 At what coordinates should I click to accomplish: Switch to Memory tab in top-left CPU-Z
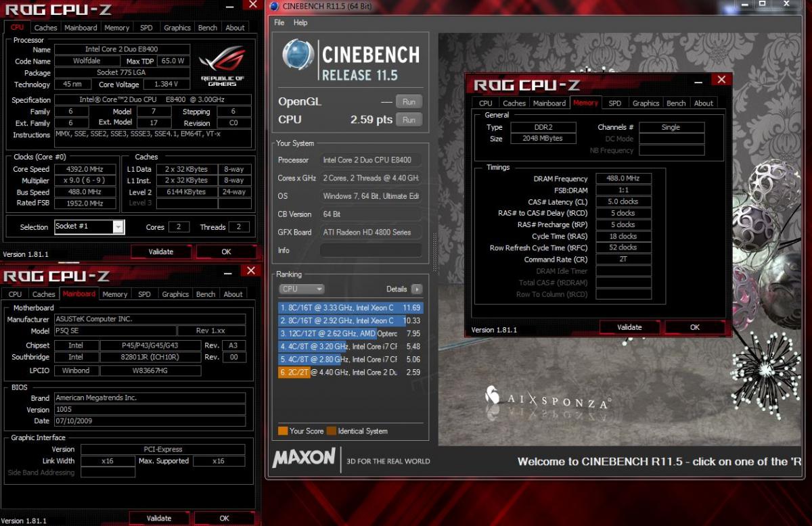click(116, 28)
